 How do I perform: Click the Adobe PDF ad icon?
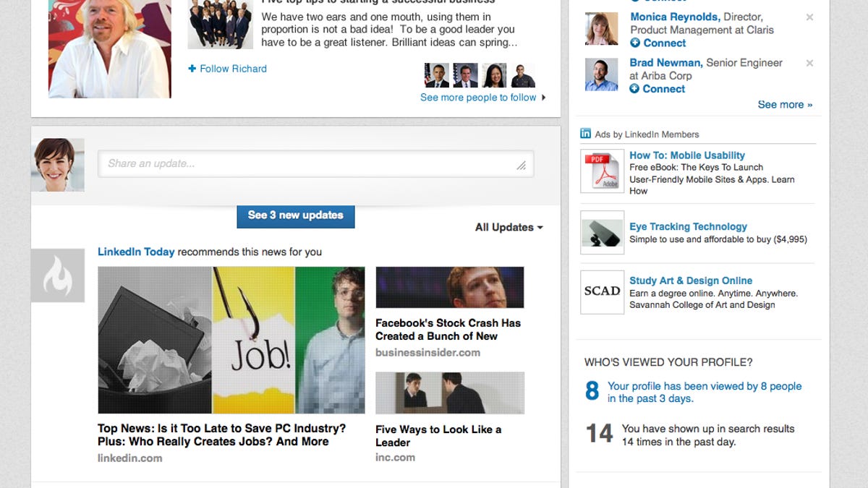click(602, 171)
